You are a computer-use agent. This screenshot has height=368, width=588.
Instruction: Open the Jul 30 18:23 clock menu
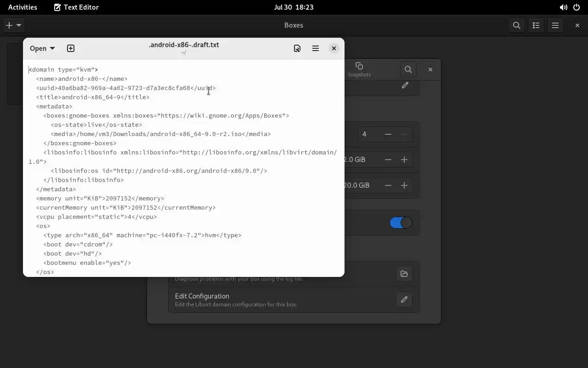click(294, 7)
